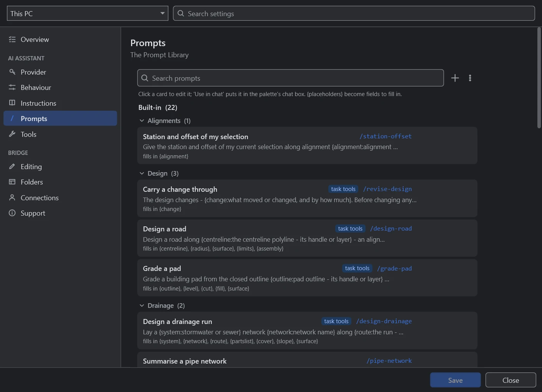Focus the Search prompts field
Screen dimensions: 542x392
(x=291, y=78)
